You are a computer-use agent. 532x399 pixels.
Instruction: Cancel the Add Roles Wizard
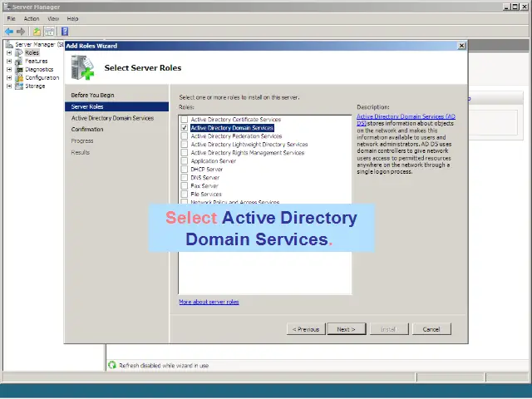pos(431,329)
